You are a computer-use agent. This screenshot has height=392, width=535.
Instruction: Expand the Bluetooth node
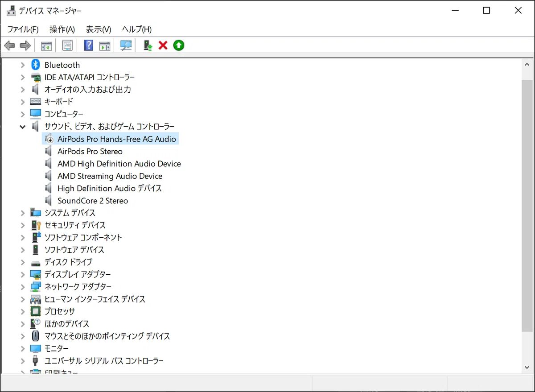click(x=22, y=65)
